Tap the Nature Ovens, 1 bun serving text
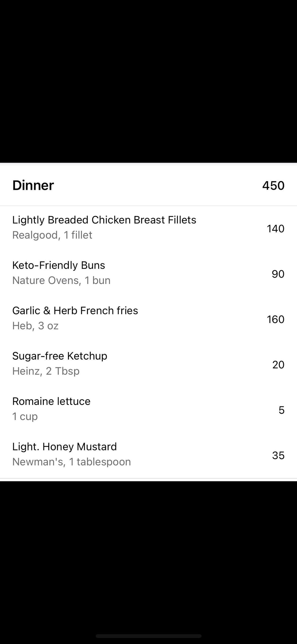This screenshot has height=644, width=297. [61, 281]
